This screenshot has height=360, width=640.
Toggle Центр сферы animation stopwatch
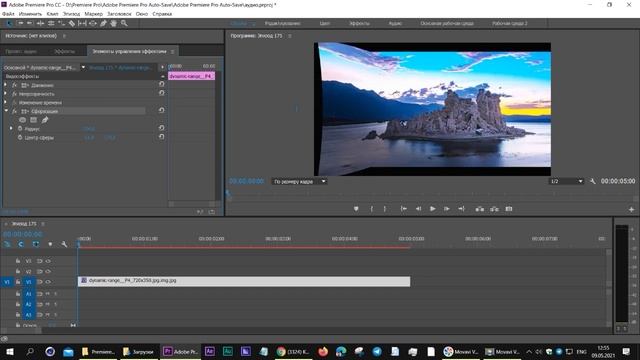(x=20, y=138)
